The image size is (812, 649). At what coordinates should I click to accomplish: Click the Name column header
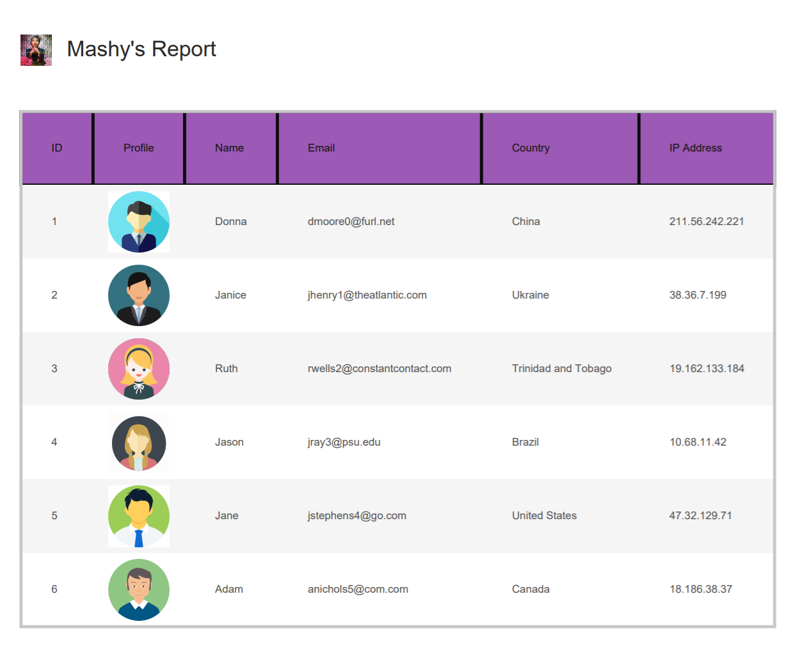tap(231, 148)
